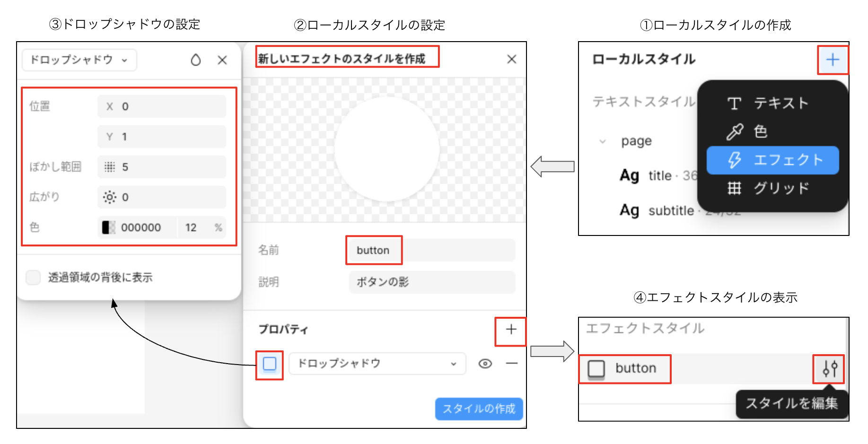The width and height of the screenshot is (868, 444).
Task: Click the ローカルスタイル panel title
Action: point(644,59)
